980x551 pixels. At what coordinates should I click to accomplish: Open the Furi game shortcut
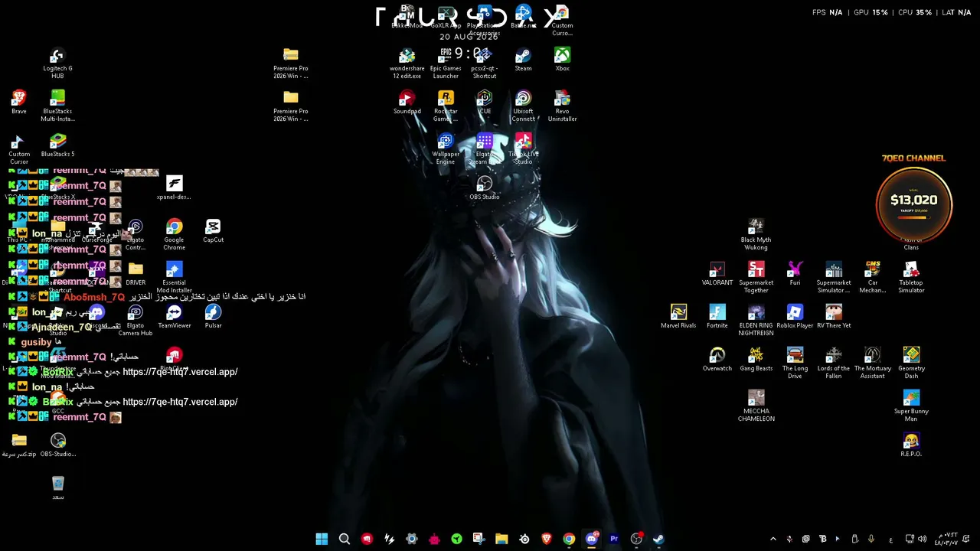[x=795, y=273]
